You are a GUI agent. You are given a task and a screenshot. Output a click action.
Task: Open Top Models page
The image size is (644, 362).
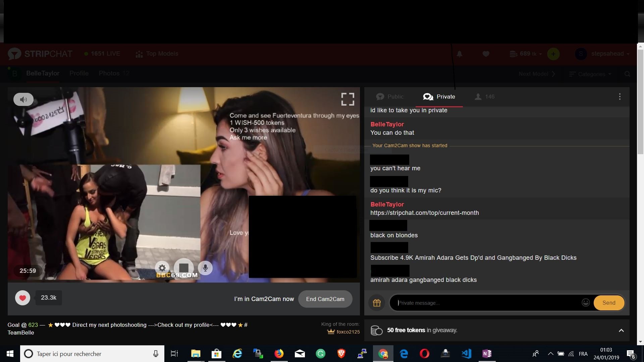(157, 54)
